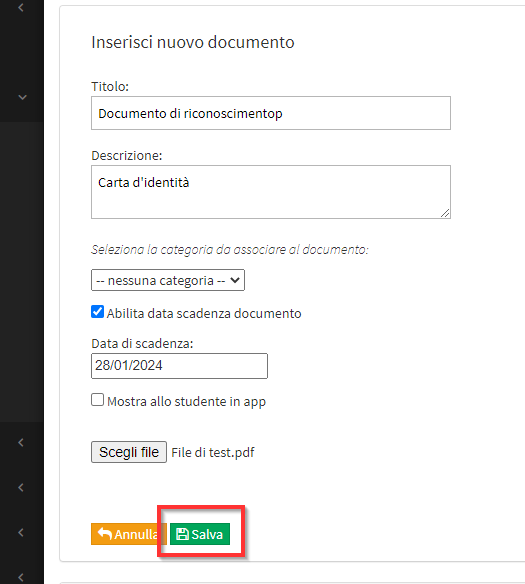Screen dimensions: 525x584
Task: Click the Scegli file button
Action: click(x=129, y=452)
